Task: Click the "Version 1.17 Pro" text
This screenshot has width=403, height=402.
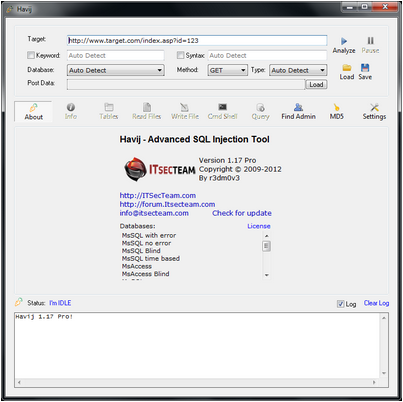Action: (x=227, y=160)
